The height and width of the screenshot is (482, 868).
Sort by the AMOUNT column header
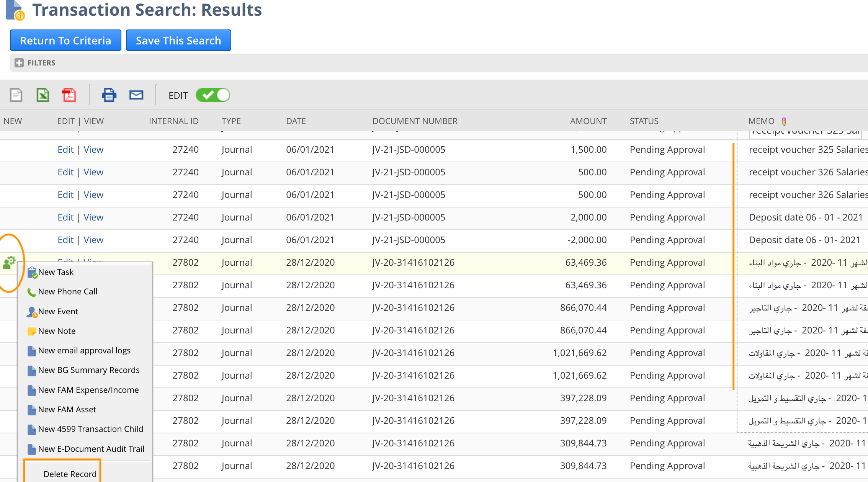tap(588, 121)
